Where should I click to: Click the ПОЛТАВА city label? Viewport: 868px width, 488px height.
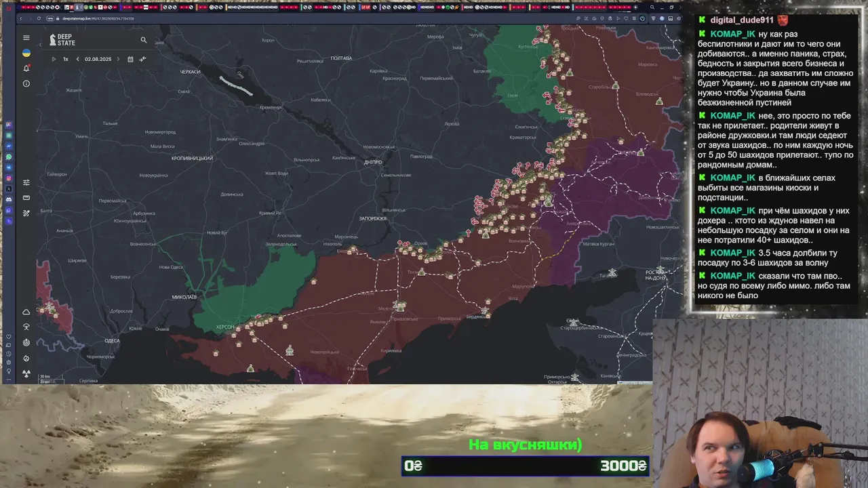341,58
